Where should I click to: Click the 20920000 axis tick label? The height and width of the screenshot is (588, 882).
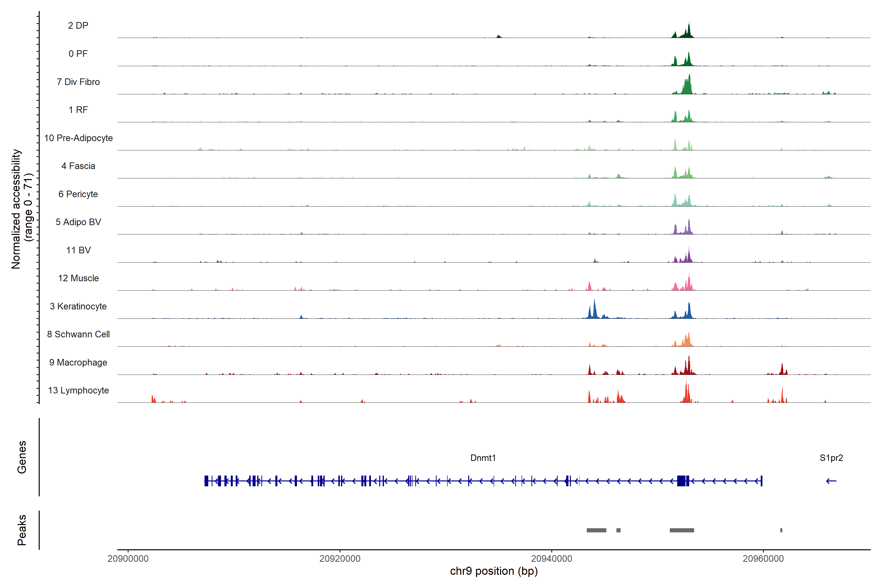tap(340, 558)
